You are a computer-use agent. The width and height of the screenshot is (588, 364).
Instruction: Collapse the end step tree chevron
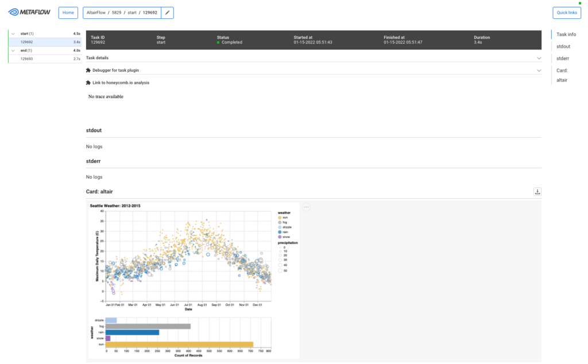tap(13, 51)
